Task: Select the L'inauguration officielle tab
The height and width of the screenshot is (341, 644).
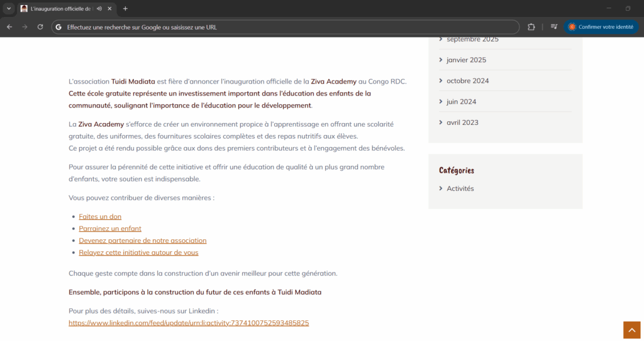Action: (x=60, y=9)
